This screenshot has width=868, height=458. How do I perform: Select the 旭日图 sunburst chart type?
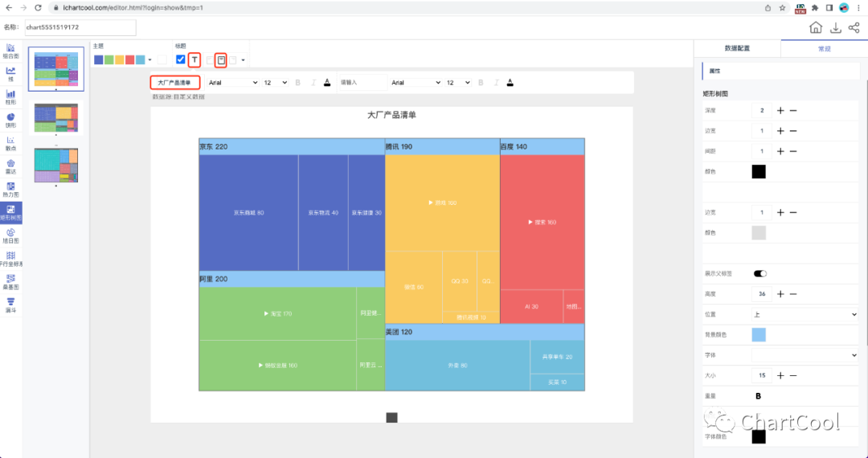click(x=10, y=236)
